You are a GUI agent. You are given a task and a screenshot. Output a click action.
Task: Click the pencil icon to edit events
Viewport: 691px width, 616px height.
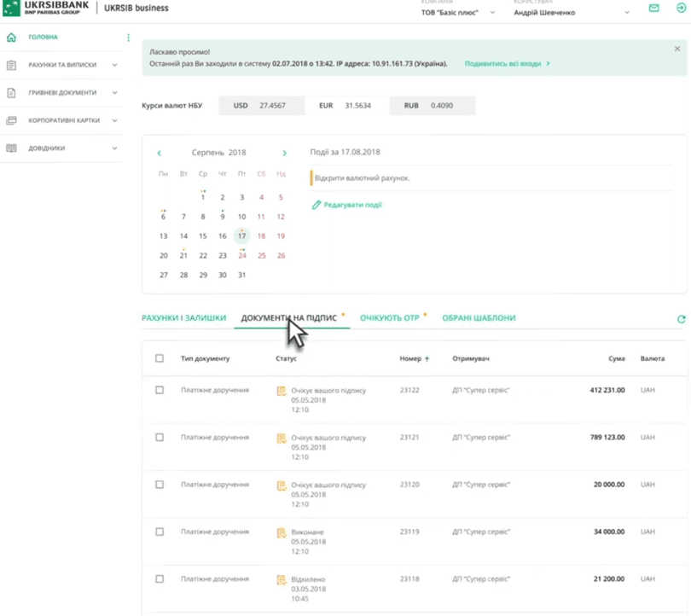coord(316,206)
